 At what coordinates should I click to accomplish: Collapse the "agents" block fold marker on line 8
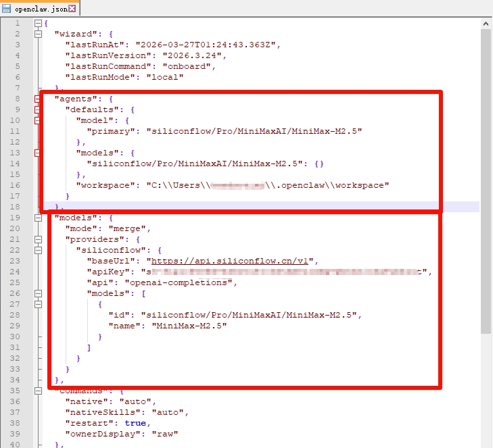pyautogui.click(x=37, y=99)
